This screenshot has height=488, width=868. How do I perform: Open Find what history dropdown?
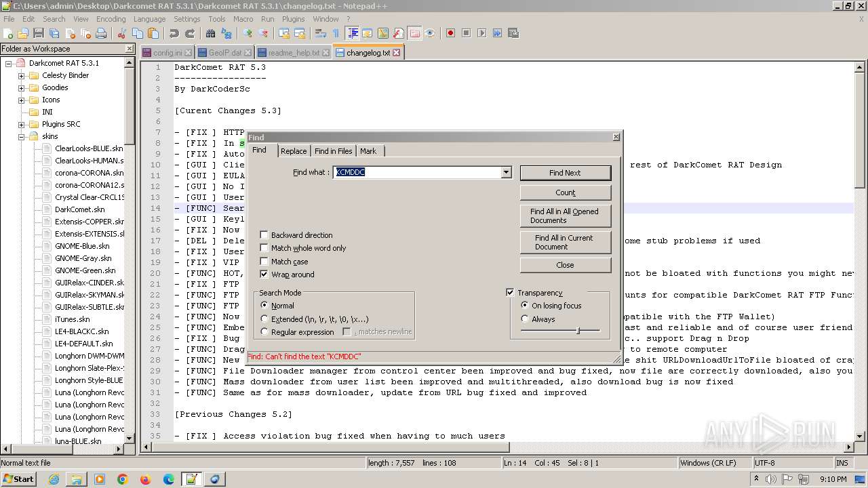506,173
